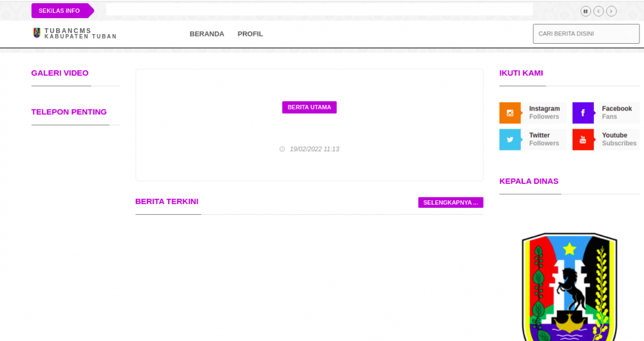Click the Twitter Followers label

point(544,139)
